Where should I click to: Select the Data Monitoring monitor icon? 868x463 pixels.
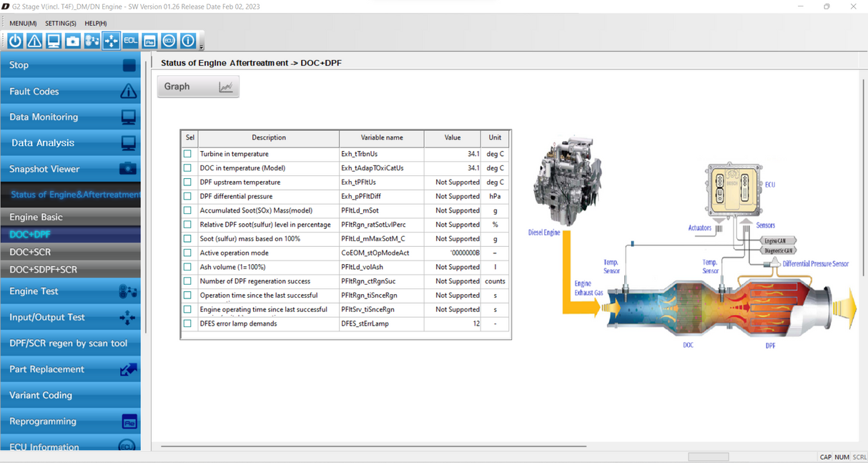pyautogui.click(x=54, y=41)
